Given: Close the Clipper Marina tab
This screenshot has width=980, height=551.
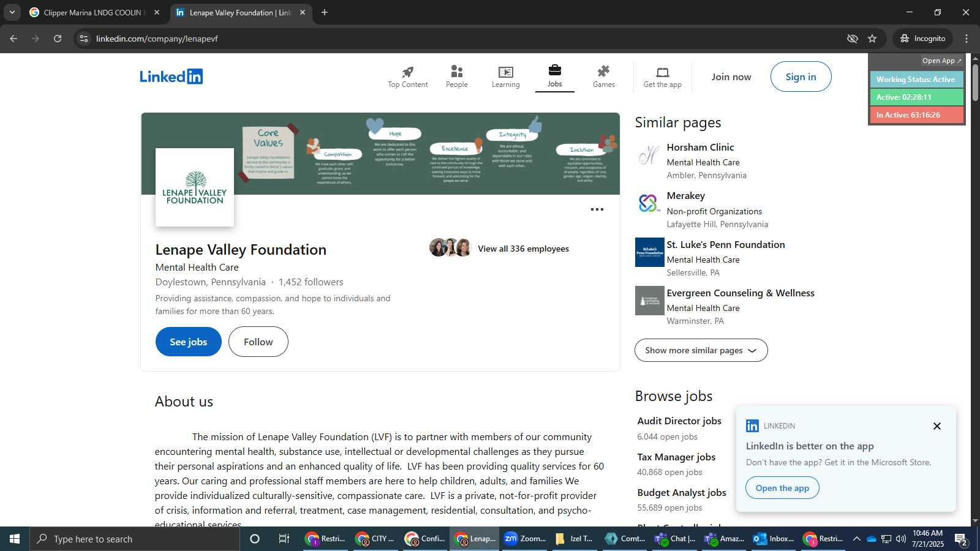Looking at the screenshot, I should tap(157, 12).
